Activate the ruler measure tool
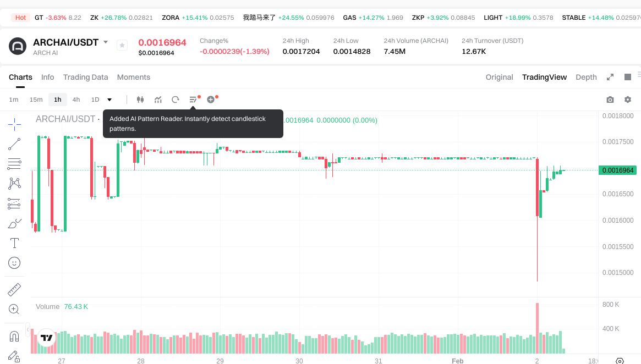 [x=14, y=289]
